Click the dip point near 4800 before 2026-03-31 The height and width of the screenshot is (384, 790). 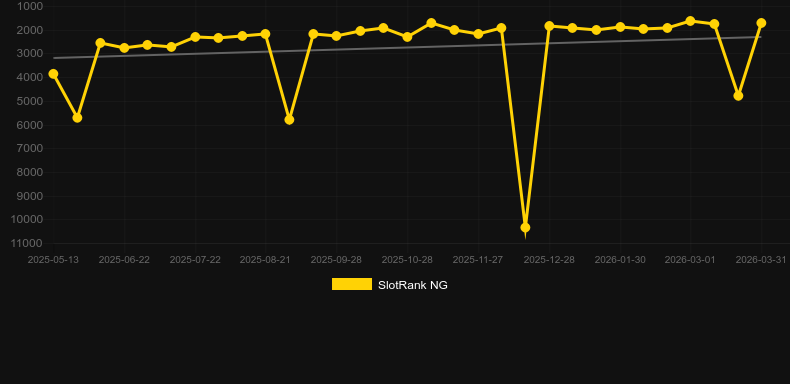738,96
